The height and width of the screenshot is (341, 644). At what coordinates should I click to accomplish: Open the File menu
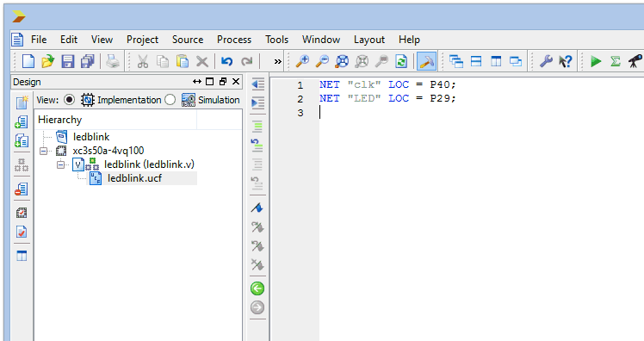click(39, 40)
